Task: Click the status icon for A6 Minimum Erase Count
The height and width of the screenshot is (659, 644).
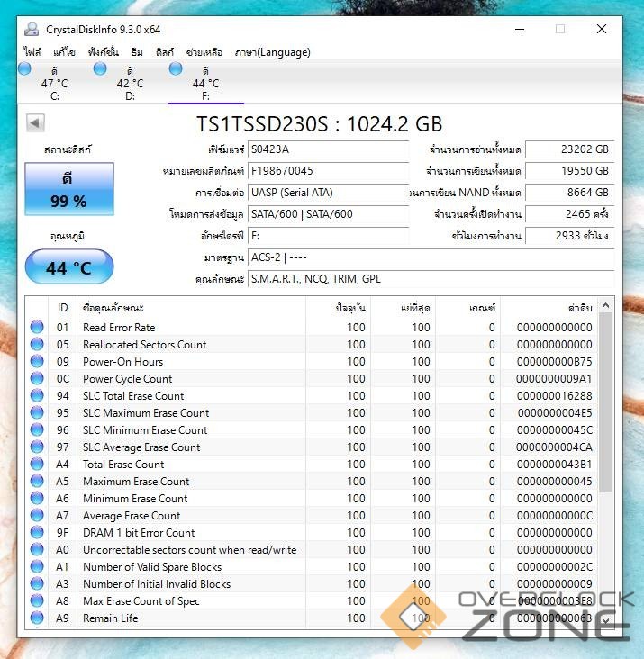Action: [37, 498]
